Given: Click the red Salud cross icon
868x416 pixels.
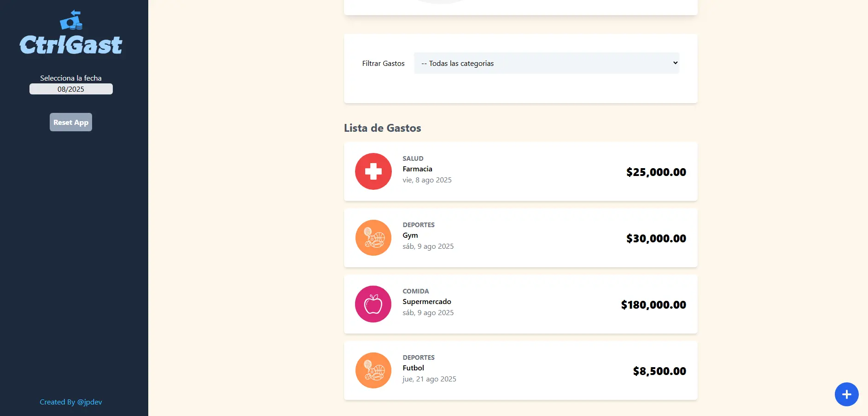Looking at the screenshot, I should coord(373,171).
